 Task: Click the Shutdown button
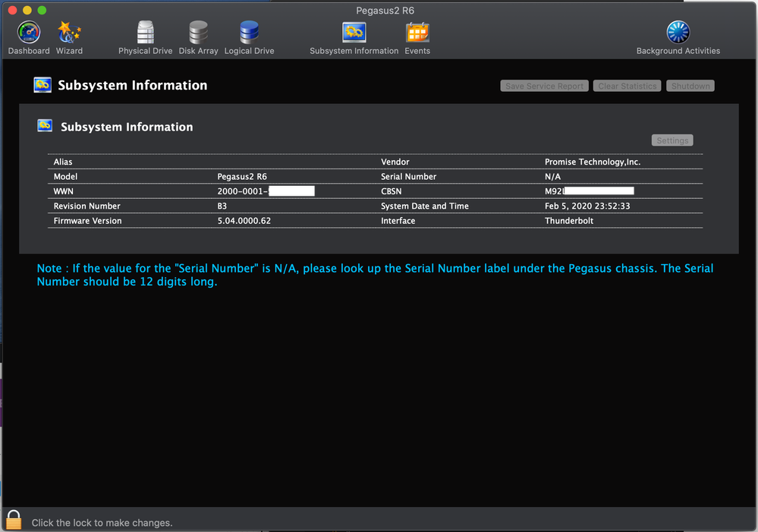point(690,86)
